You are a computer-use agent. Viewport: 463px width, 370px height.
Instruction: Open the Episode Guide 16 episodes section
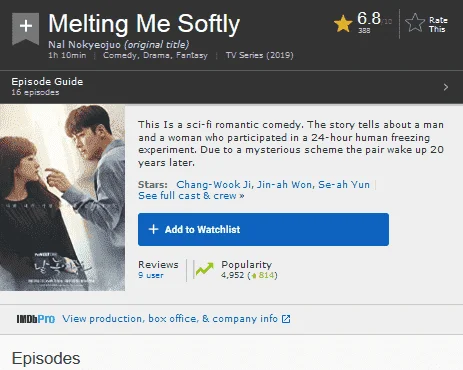231,87
